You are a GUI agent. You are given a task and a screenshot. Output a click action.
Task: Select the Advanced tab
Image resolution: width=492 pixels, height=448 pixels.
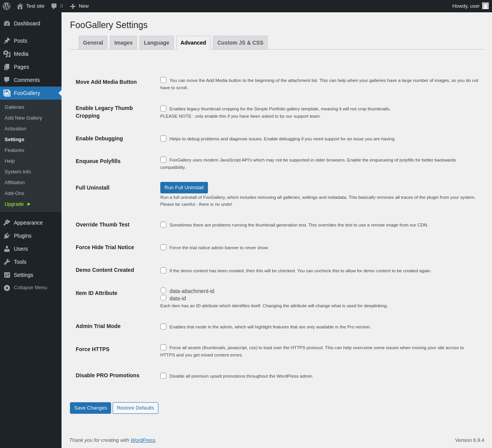tap(193, 43)
